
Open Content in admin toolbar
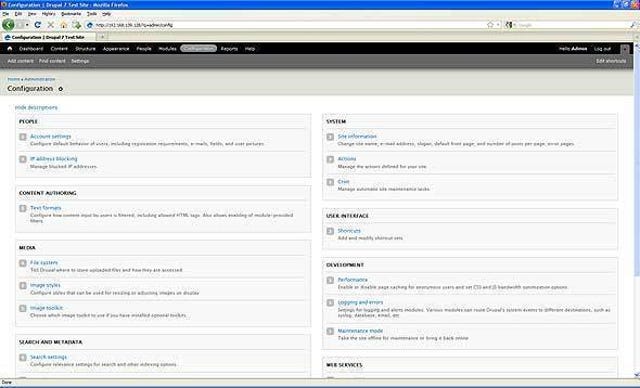point(59,49)
